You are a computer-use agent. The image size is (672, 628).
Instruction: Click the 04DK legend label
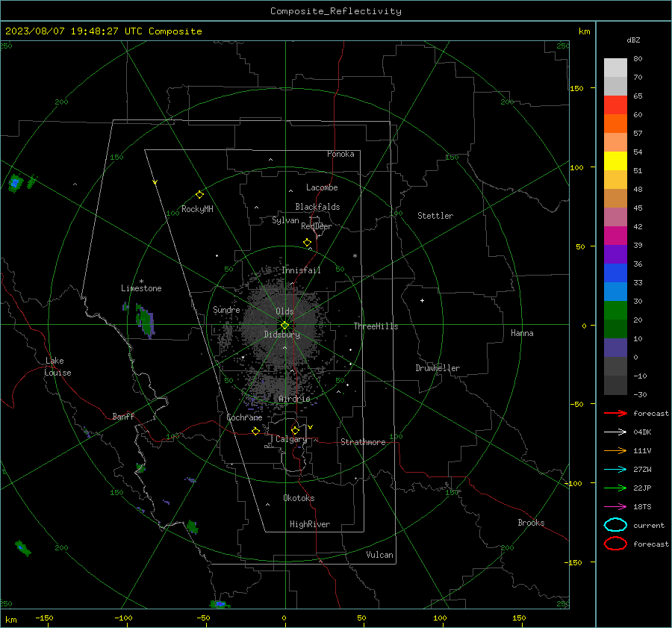(x=642, y=432)
